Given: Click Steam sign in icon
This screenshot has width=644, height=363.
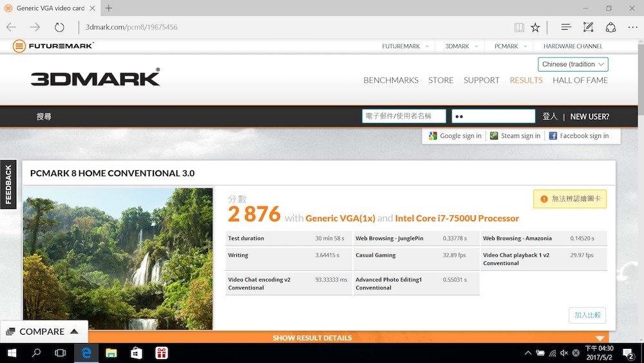Looking at the screenshot, I should [494, 135].
